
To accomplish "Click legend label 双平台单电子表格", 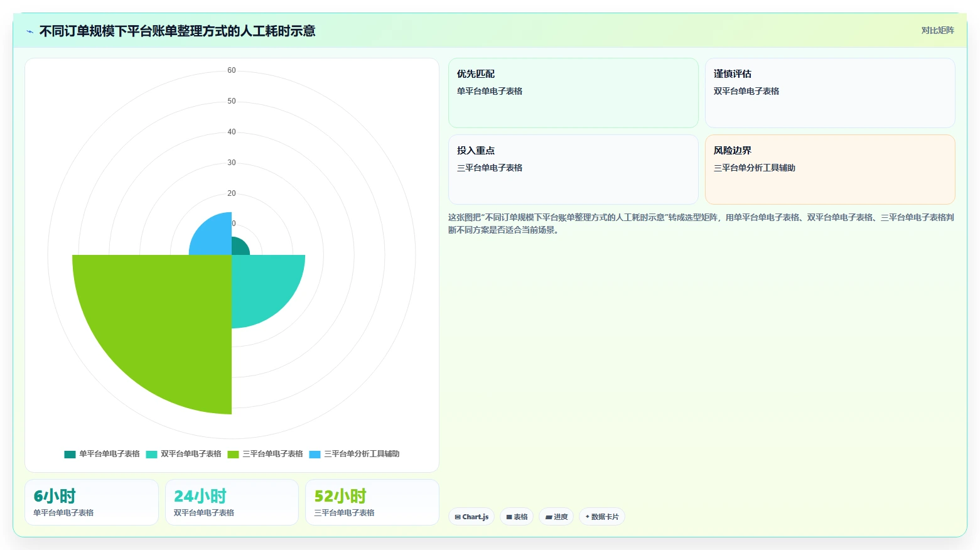I will [191, 454].
